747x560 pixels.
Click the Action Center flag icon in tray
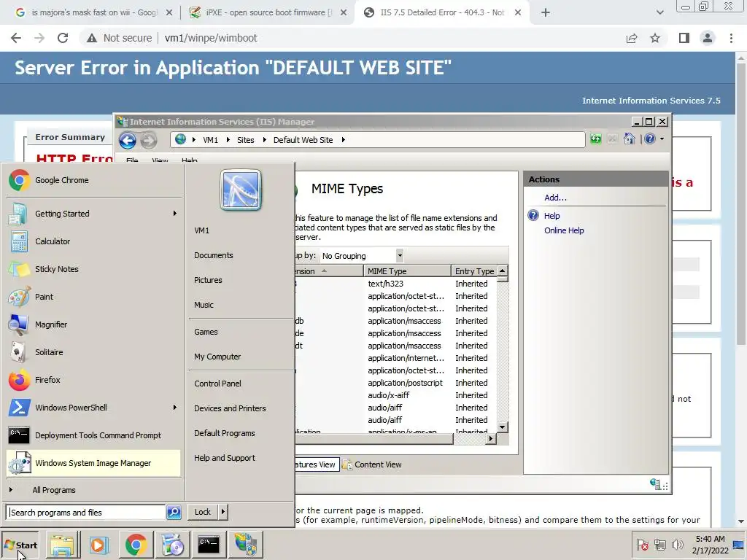coord(642,544)
